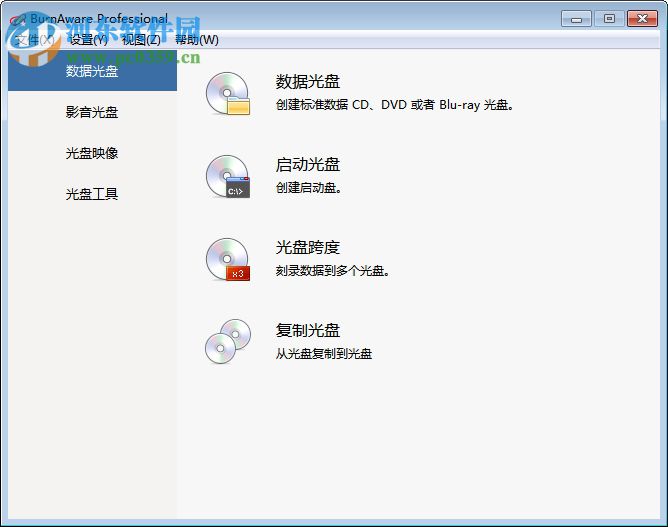Click description text 从光盘复制到光盘

(x=324, y=354)
